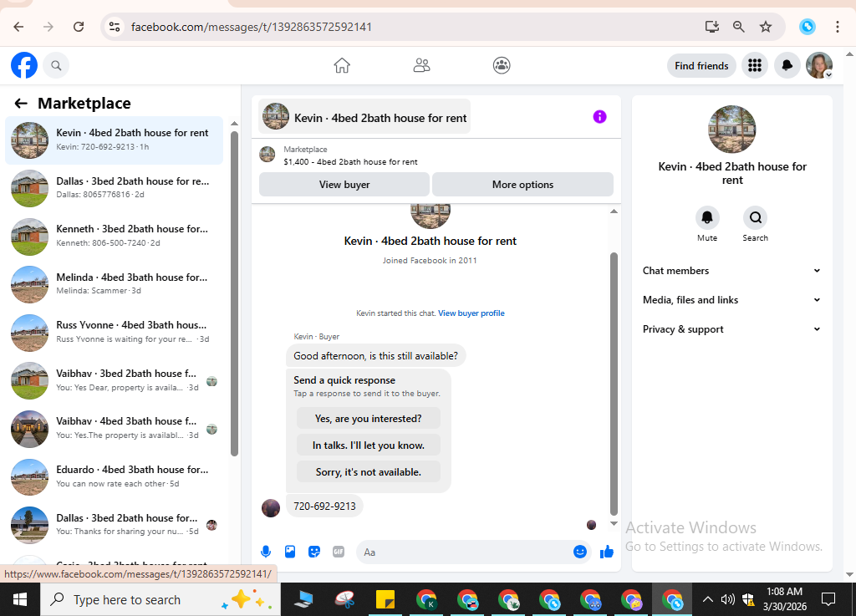
Task: Search in conversation using the Search icon
Action: [755, 217]
